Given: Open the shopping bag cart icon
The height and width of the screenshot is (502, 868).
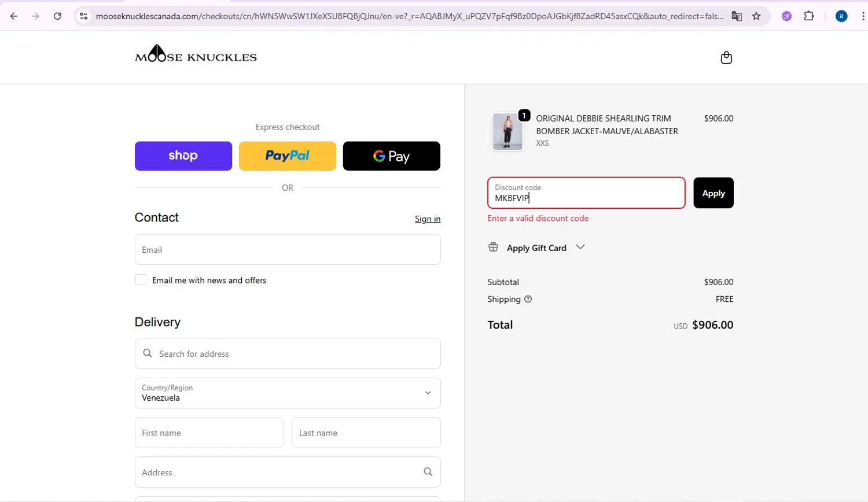Looking at the screenshot, I should click(726, 57).
